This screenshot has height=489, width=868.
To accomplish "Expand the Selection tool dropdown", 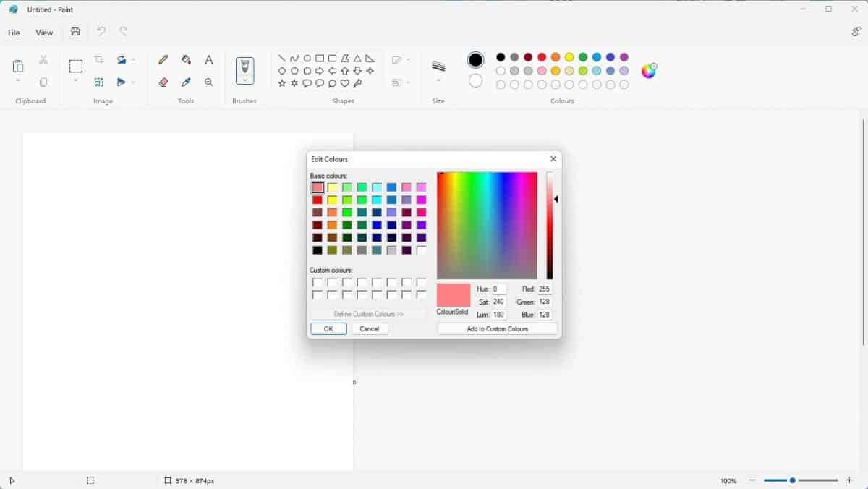I will click(75, 82).
